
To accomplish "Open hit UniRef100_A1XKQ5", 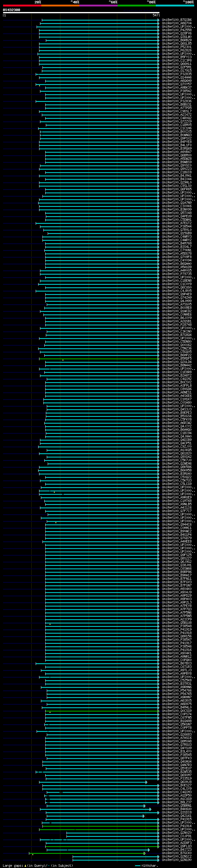I will [x=177, y=450].
